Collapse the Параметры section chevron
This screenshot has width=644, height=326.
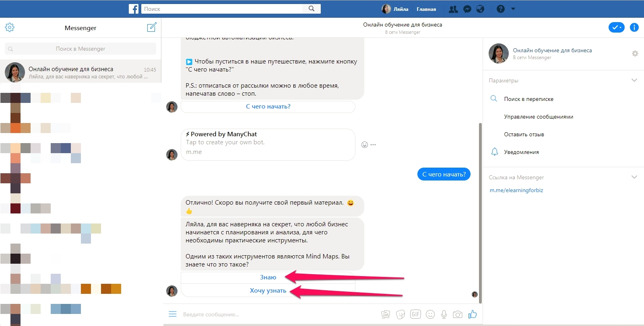pyautogui.click(x=634, y=80)
